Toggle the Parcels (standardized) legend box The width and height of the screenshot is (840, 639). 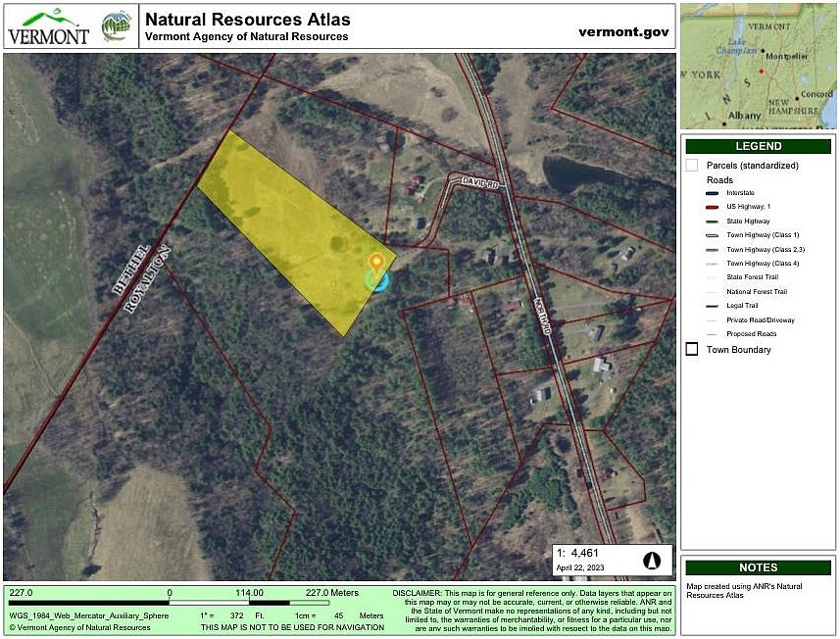point(692,166)
